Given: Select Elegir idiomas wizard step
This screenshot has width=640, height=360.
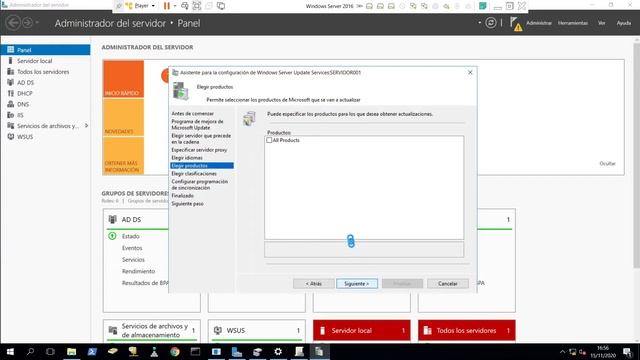Looking at the screenshot, I should point(187,158).
